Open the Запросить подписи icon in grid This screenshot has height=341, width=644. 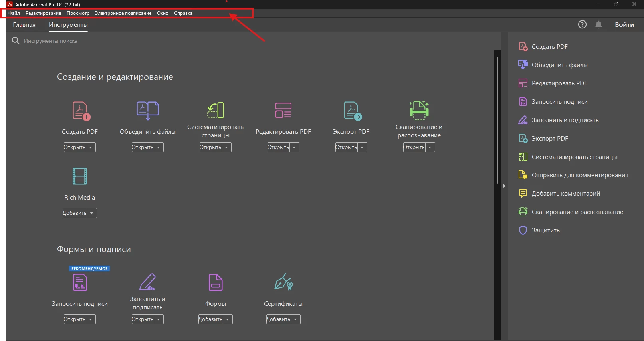(80, 283)
